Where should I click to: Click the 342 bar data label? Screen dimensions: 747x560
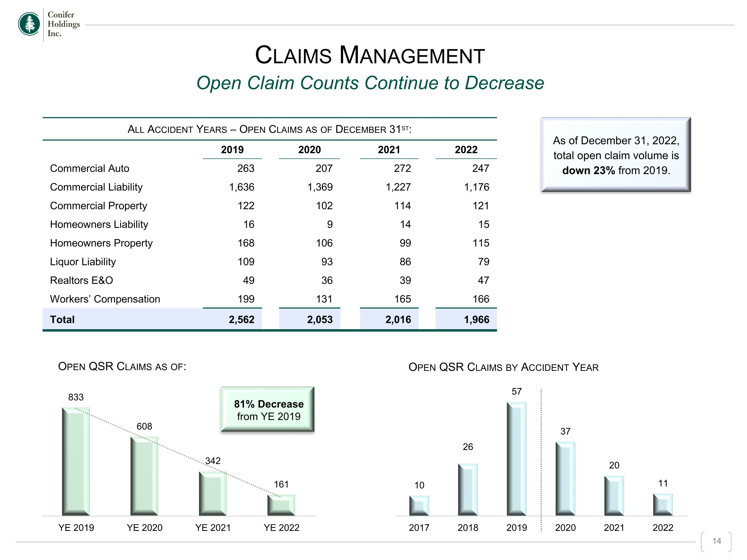pos(213,461)
